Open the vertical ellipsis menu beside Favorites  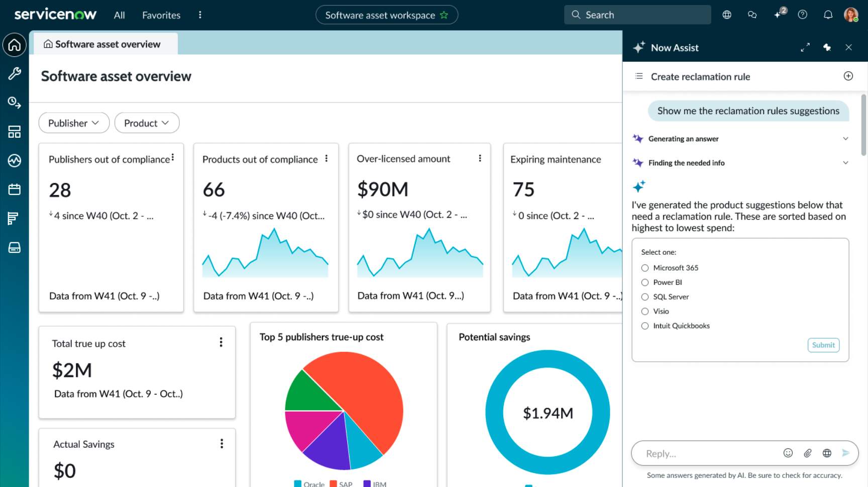[x=200, y=15]
